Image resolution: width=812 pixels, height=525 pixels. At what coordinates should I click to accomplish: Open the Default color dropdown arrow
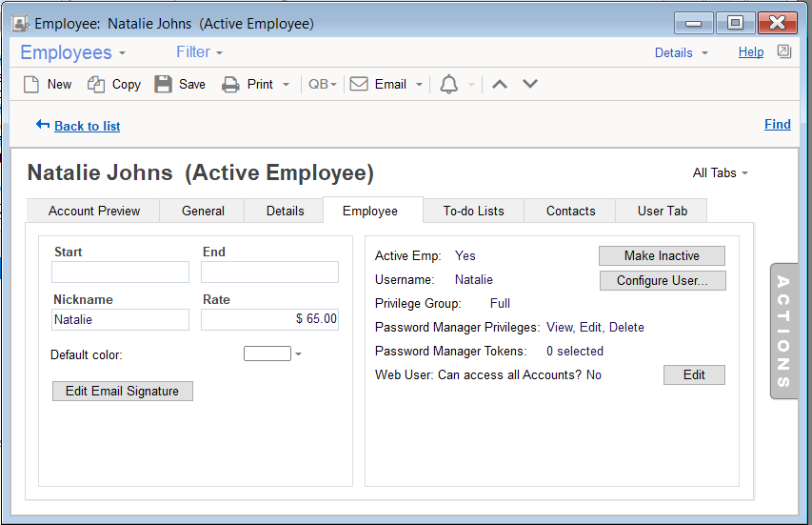298,354
